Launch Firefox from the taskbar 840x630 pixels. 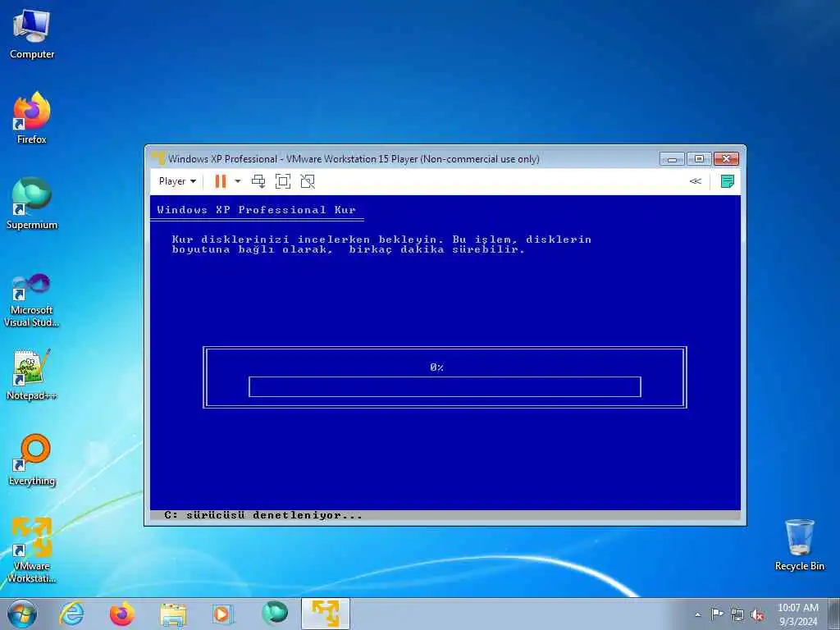pos(122,614)
